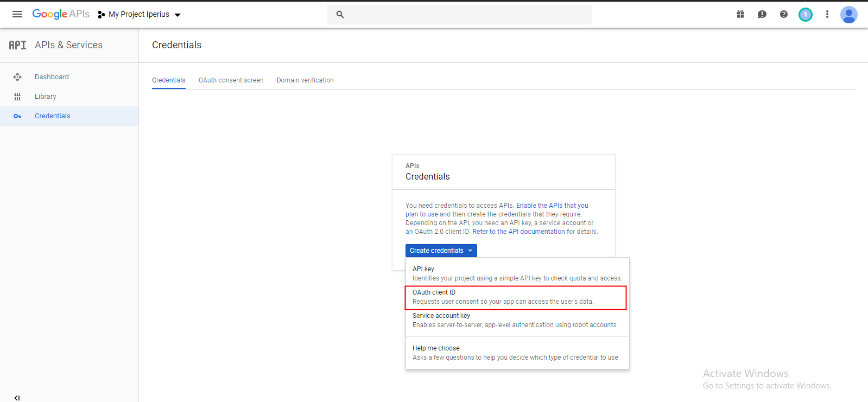Click the search magnifier icon
Screen dimensions: 868x402
pos(340,15)
